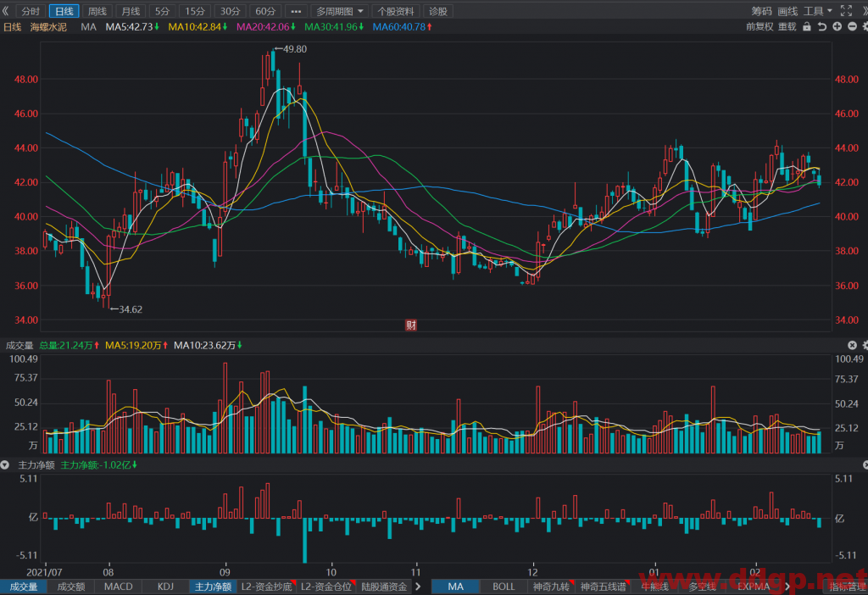Screen dimensions: 868x595
Task: Toggle the 前复权 price adjustment option
Action: 759,26
